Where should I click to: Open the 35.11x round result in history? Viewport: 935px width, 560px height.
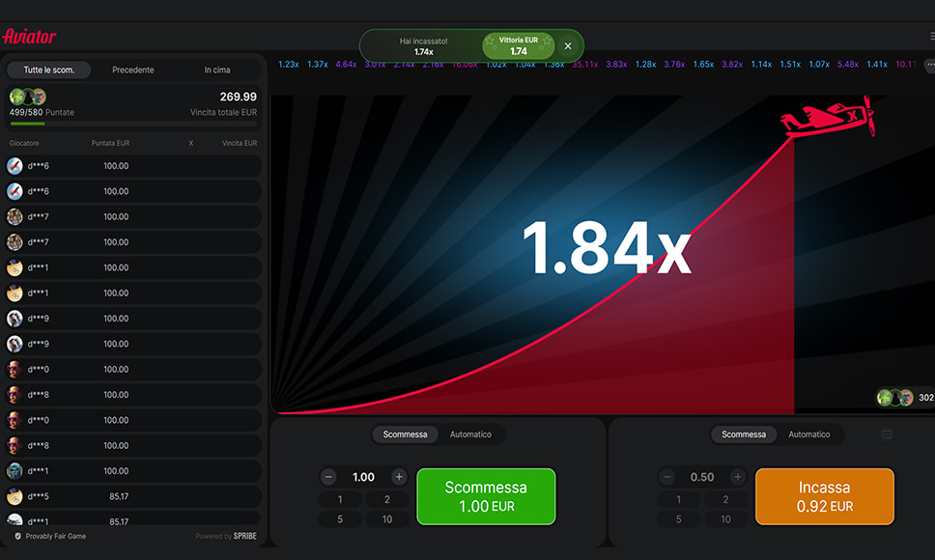click(x=584, y=65)
